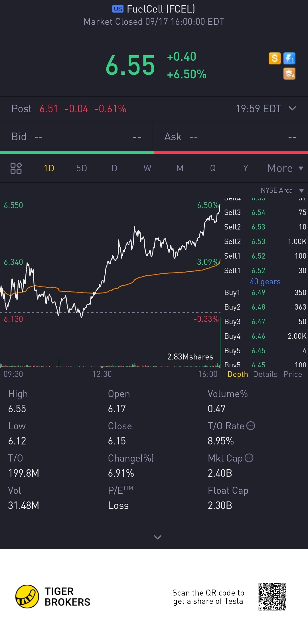Select the Sell2 6.53 row with 1.00K

pos(265,241)
